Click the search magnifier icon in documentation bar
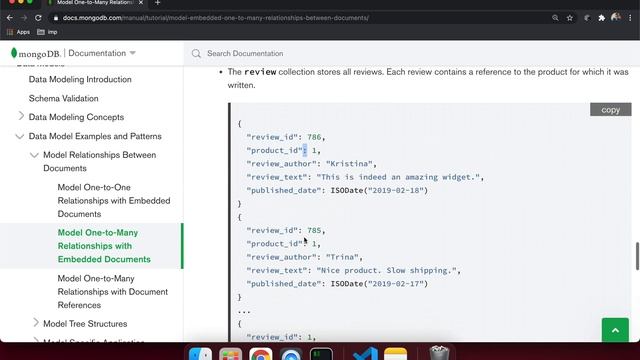Viewport: 640px width, 360px height. (196, 53)
